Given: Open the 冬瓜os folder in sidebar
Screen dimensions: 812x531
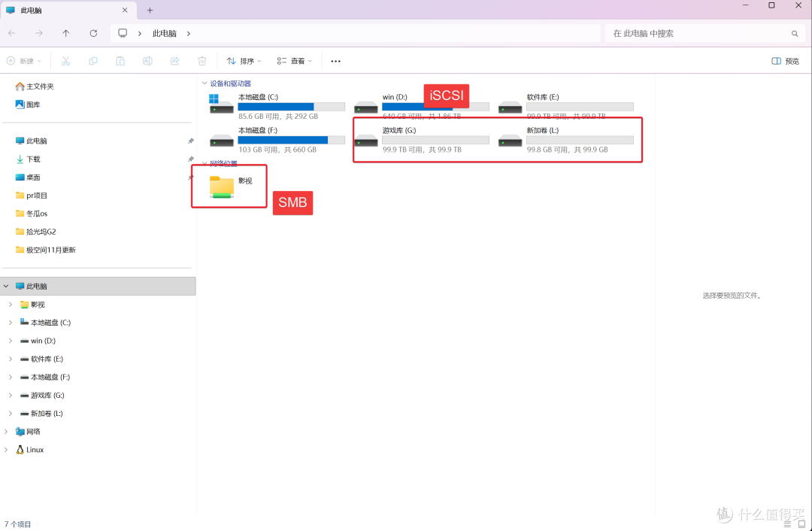Looking at the screenshot, I should pyautogui.click(x=32, y=214).
